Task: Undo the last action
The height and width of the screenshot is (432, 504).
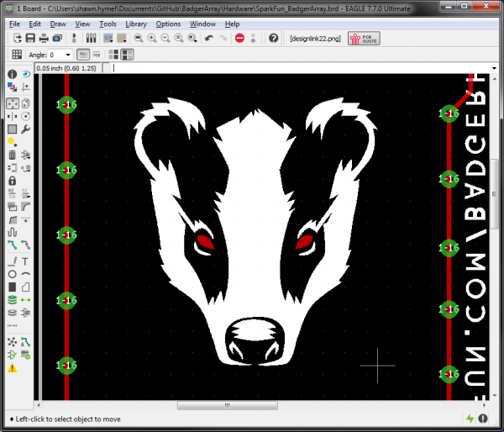Action: pyautogui.click(x=209, y=39)
